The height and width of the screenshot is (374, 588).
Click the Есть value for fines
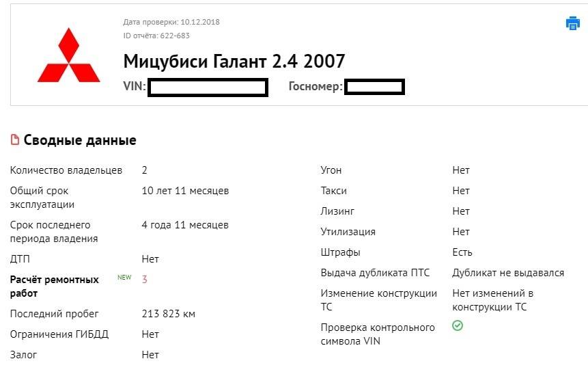tap(462, 252)
